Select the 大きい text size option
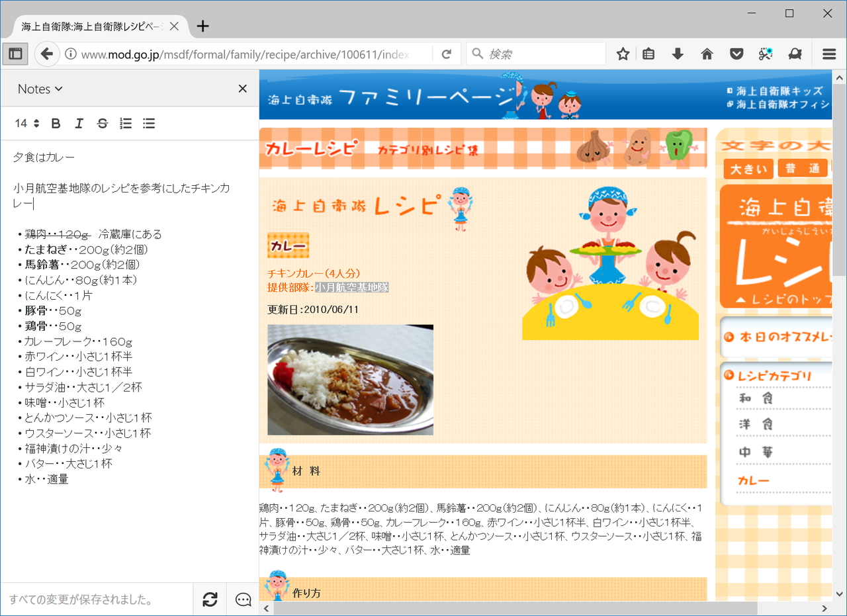The width and height of the screenshot is (847, 616). coord(748,169)
